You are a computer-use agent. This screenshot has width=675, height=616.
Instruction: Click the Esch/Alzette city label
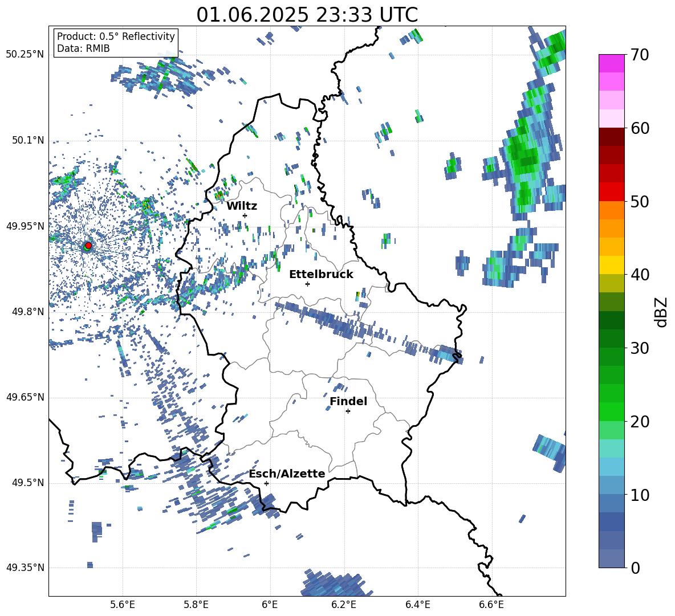click(x=287, y=474)
